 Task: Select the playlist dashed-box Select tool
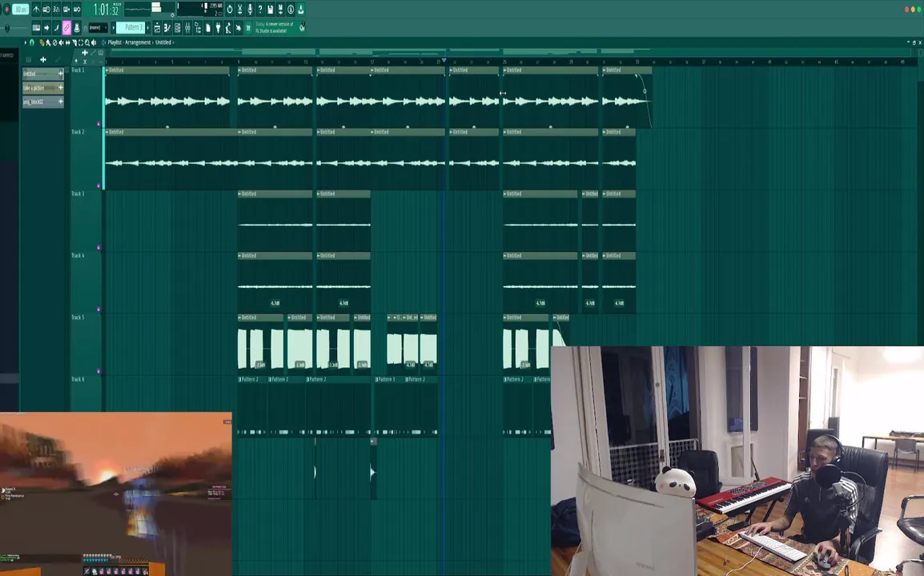[81, 42]
